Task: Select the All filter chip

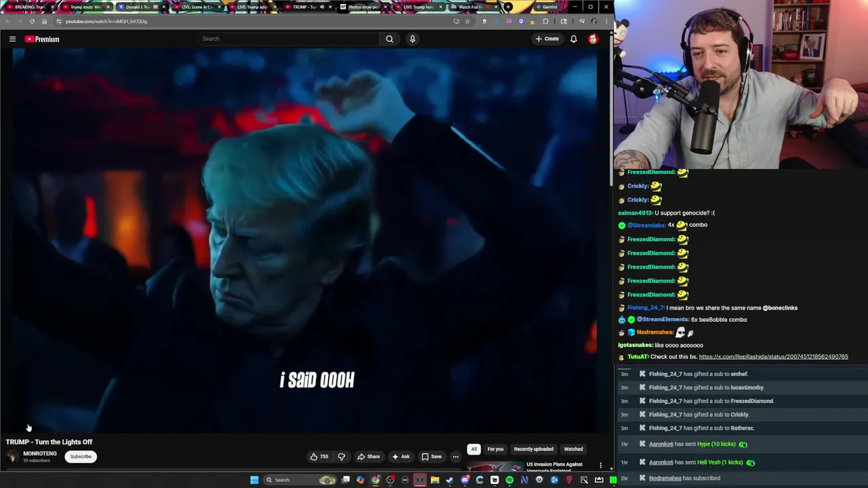Action: click(x=474, y=449)
